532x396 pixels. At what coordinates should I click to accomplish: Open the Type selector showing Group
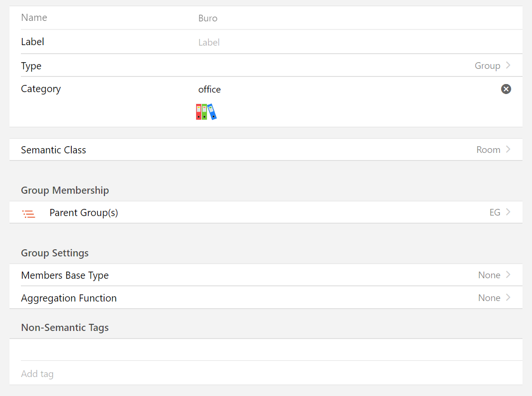coord(487,66)
